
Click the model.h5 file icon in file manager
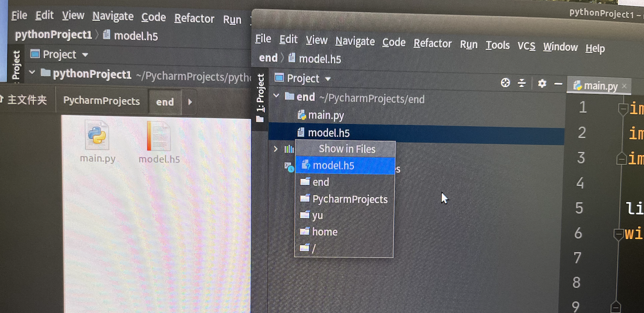(159, 136)
